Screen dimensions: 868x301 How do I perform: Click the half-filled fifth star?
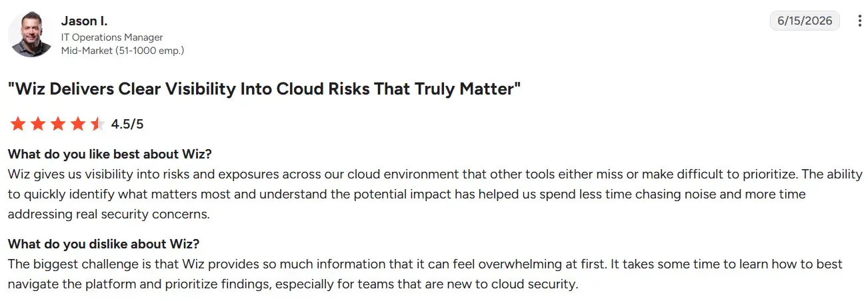click(97, 124)
